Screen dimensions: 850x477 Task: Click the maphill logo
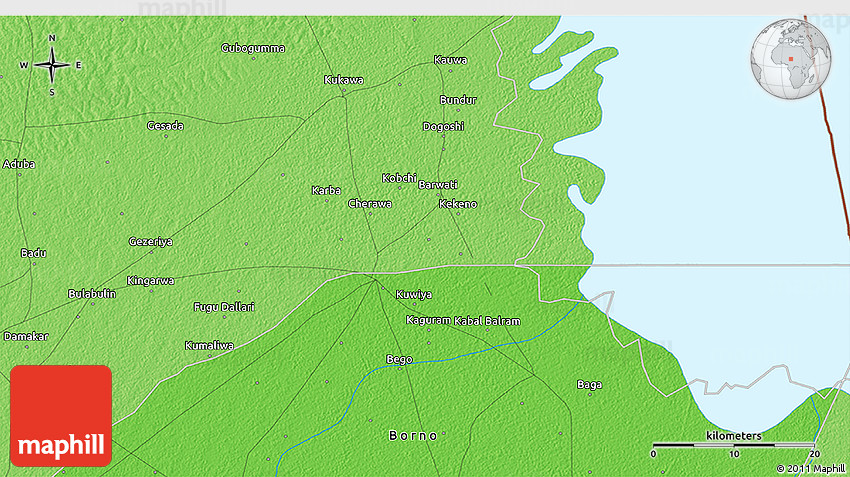pos(61,416)
